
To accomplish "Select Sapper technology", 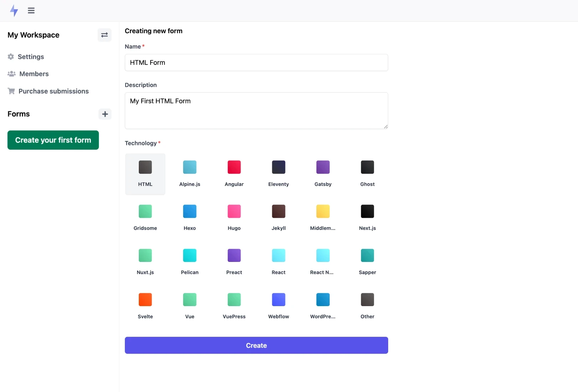I will pyautogui.click(x=367, y=262).
